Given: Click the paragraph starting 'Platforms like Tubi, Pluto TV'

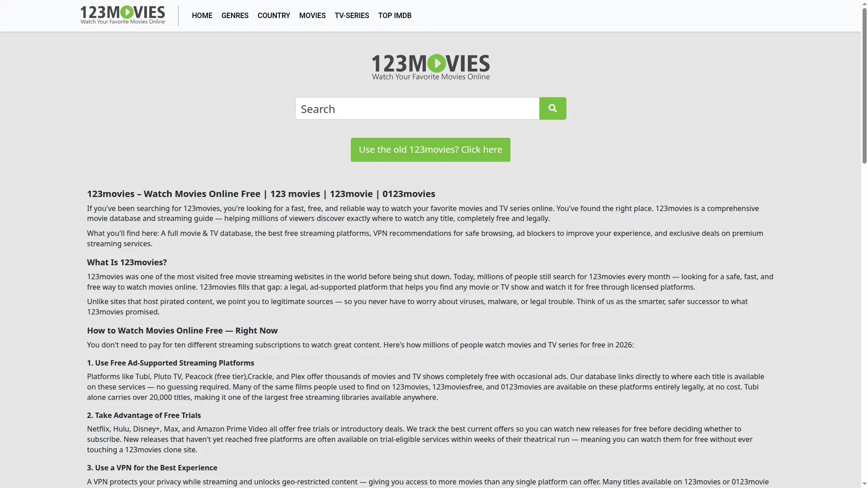Looking at the screenshot, I should click(425, 387).
